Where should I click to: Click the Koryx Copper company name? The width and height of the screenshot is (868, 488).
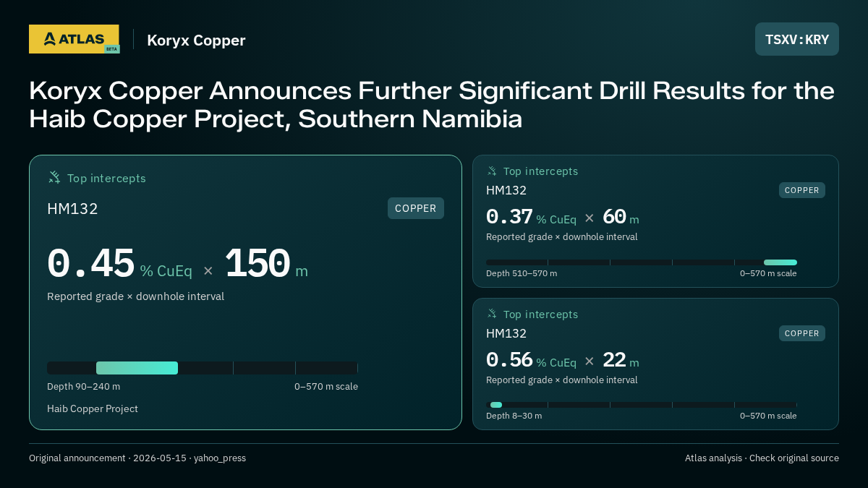coord(196,40)
